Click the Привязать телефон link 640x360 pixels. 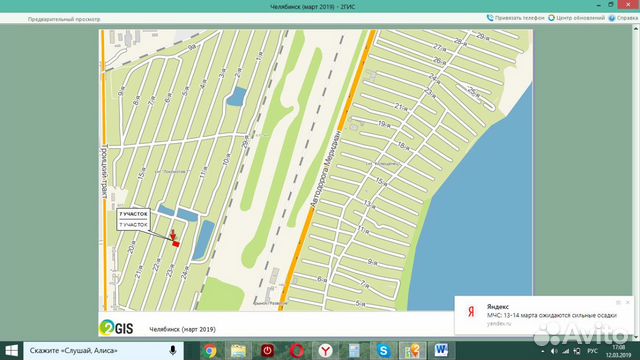[x=516, y=18]
